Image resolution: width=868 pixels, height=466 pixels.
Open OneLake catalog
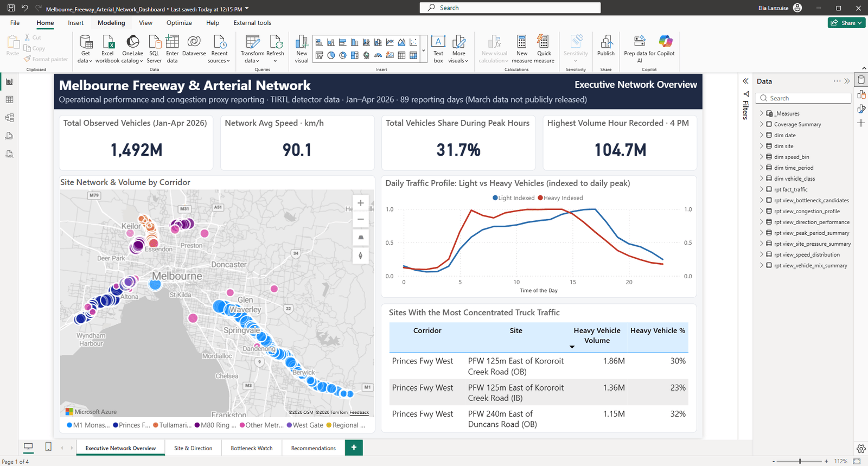pos(132,49)
